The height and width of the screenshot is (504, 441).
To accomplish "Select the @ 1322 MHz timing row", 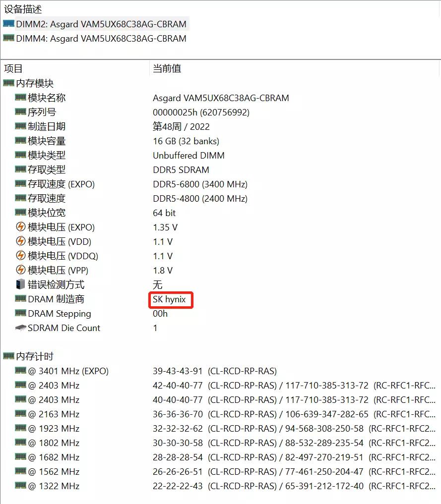I will pos(55,486).
